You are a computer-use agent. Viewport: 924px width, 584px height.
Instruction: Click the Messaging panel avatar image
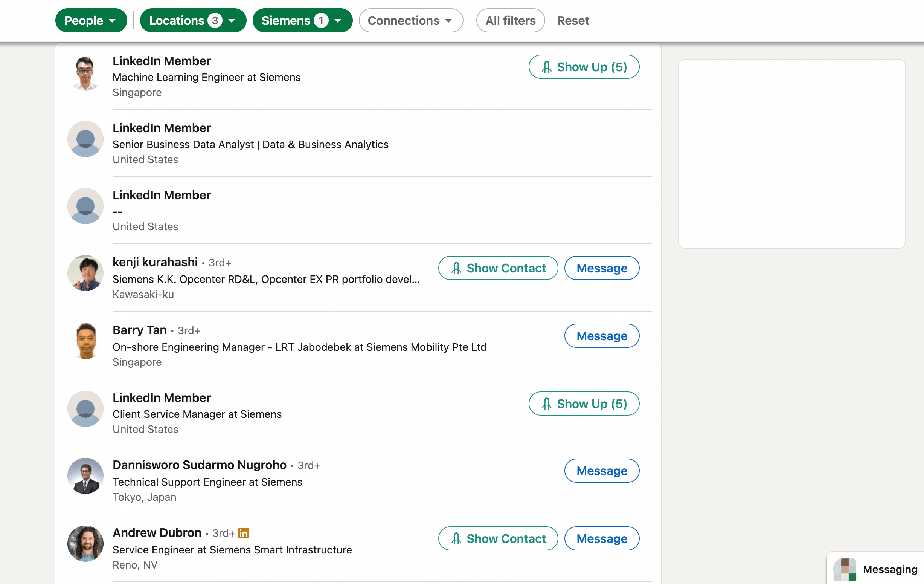845,570
